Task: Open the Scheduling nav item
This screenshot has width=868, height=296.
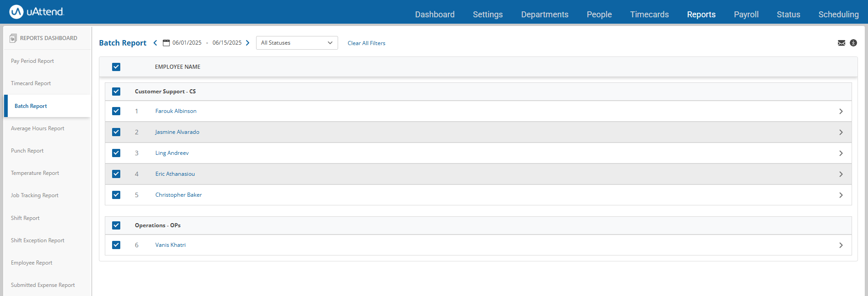Action: [x=838, y=15]
